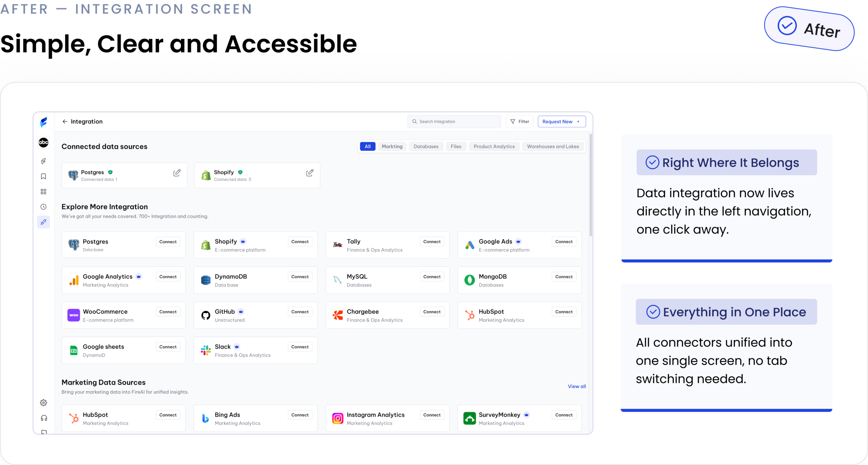This screenshot has width=868, height=465.
Task: Connect the Google Ads integration
Action: click(x=564, y=242)
